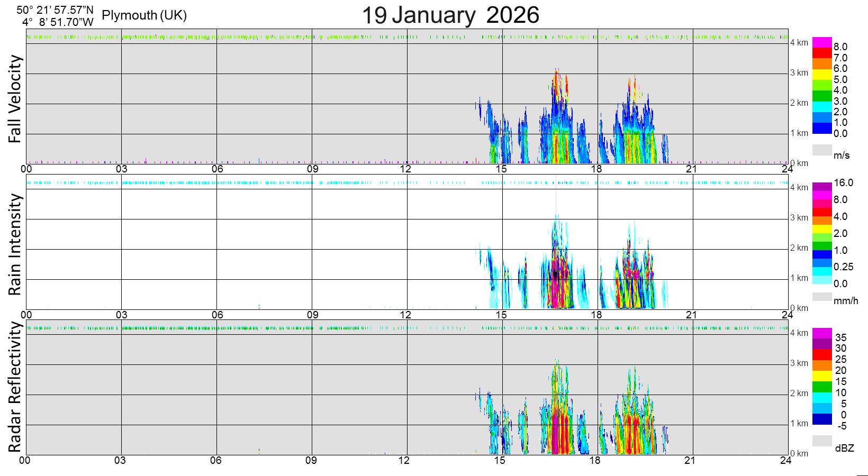Click the longitude text 4° 8' 51.70"W
This screenshot has width=868, height=476.
(58, 22)
